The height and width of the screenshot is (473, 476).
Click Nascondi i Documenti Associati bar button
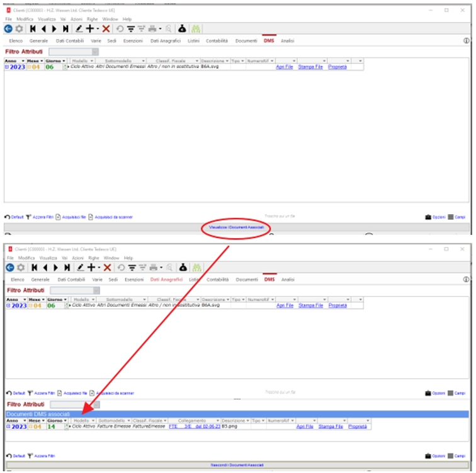(237, 465)
